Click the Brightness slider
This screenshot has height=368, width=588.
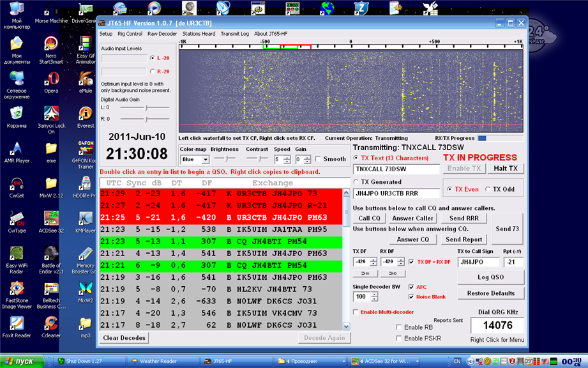click(x=225, y=158)
